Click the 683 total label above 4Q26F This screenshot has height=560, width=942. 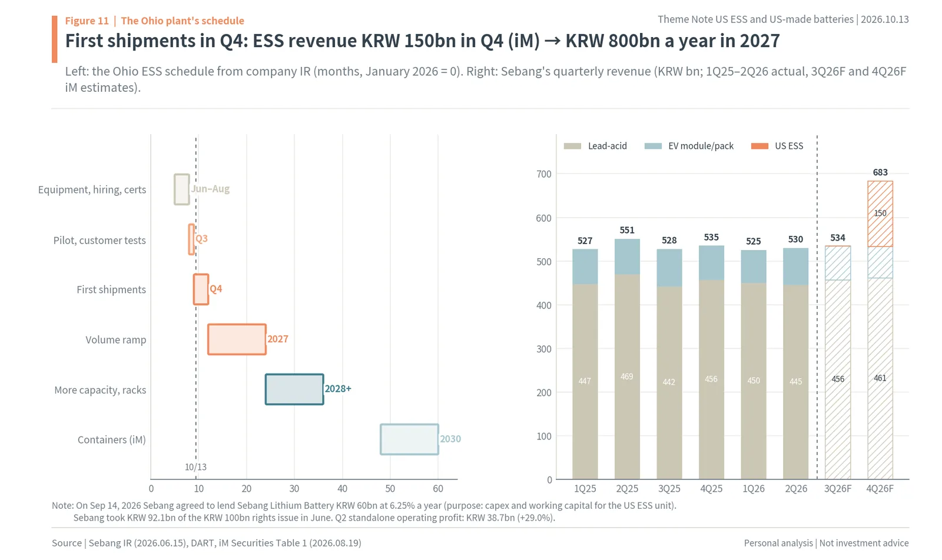pyautogui.click(x=880, y=172)
